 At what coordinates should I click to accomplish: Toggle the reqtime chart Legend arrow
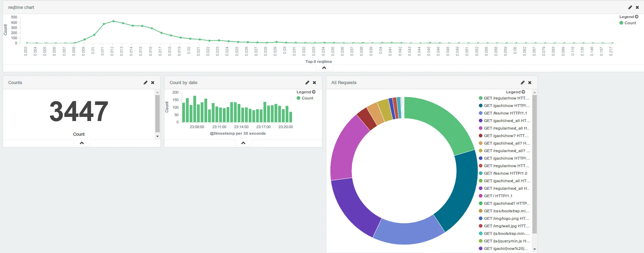[636, 16]
